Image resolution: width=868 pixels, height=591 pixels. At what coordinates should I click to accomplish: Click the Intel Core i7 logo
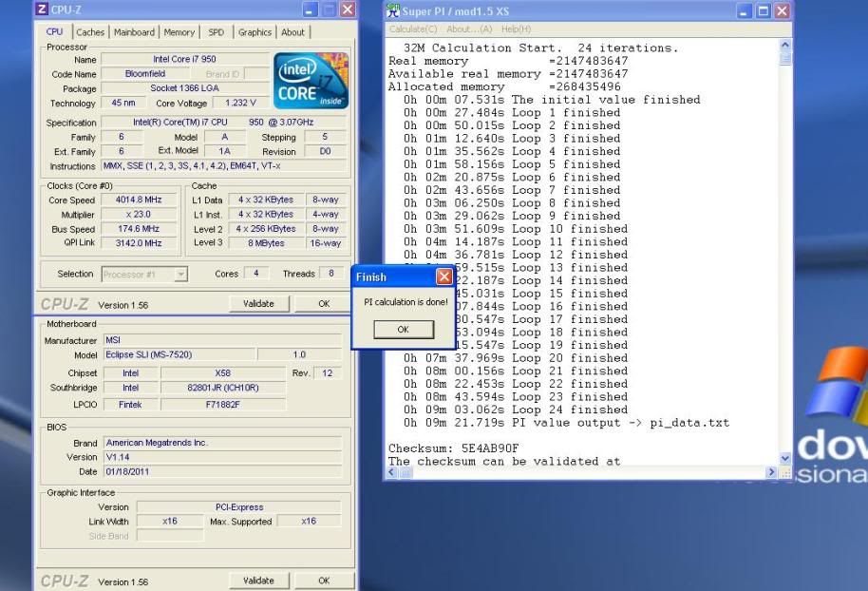pos(311,81)
